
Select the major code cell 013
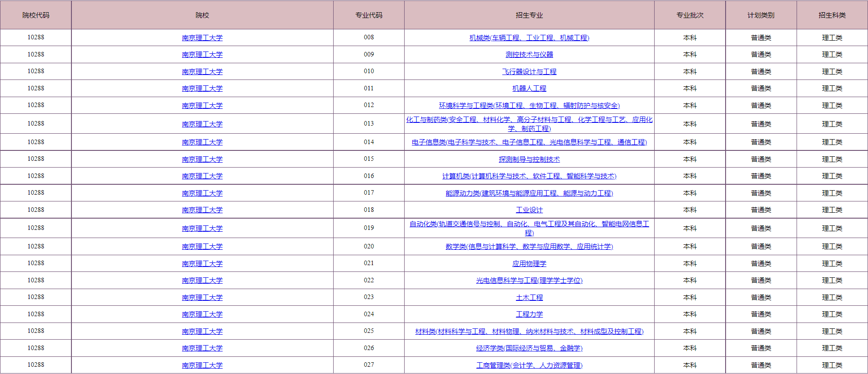point(369,124)
